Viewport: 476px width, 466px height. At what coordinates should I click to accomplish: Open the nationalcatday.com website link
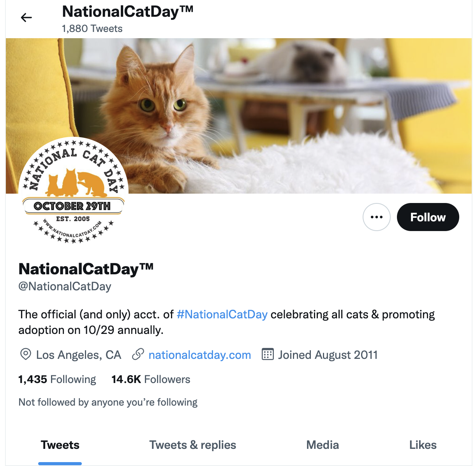(199, 355)
